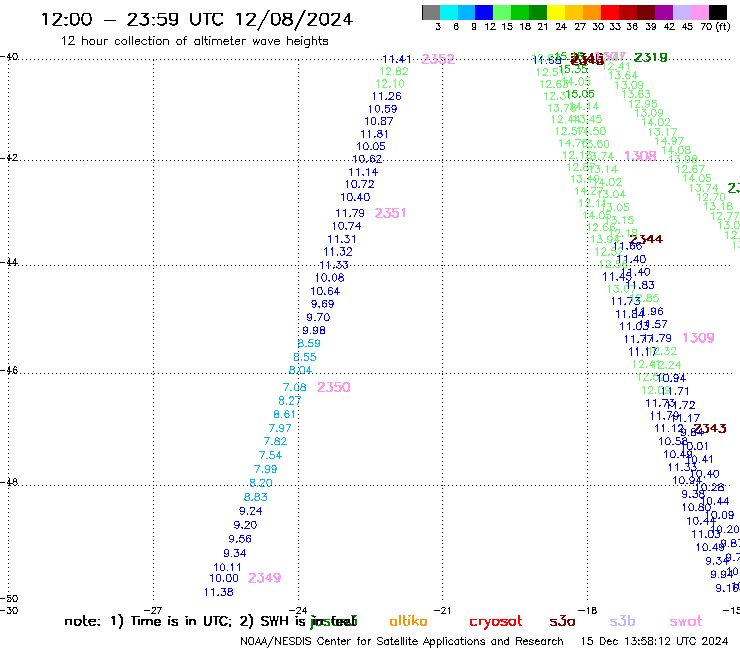
Task: Select the purple swatch in the legend
Action: point(663,12)
